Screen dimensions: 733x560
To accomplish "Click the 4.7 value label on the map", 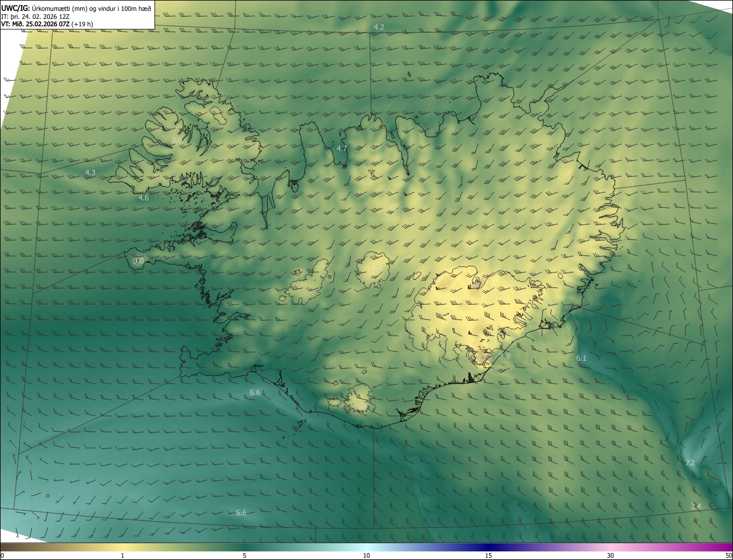I will (342, 148).
